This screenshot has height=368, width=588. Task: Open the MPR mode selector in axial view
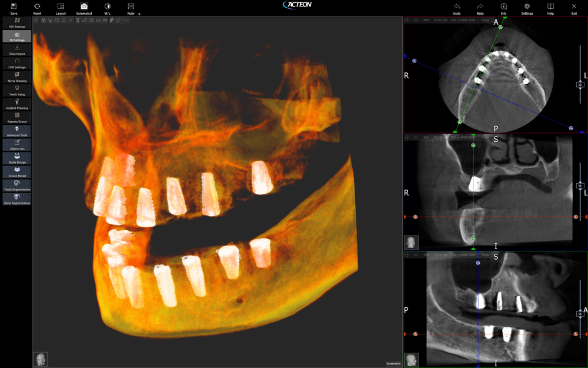coord(427,19)
